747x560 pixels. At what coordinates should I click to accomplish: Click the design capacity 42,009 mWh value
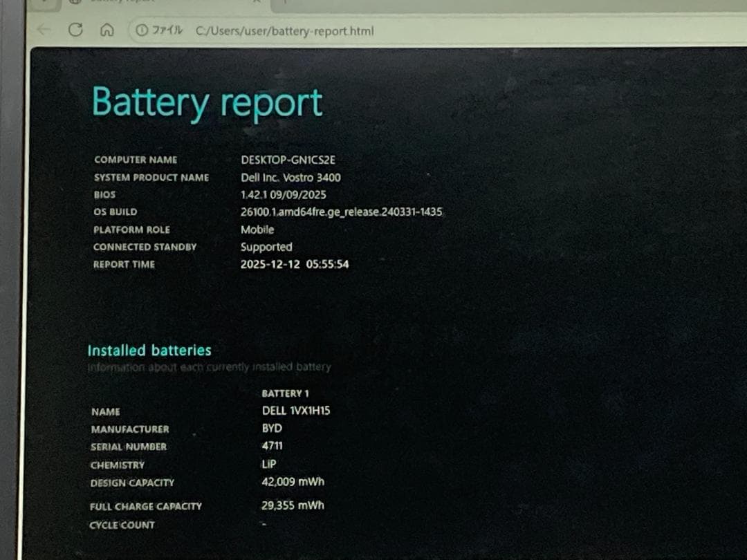(293, 482)
